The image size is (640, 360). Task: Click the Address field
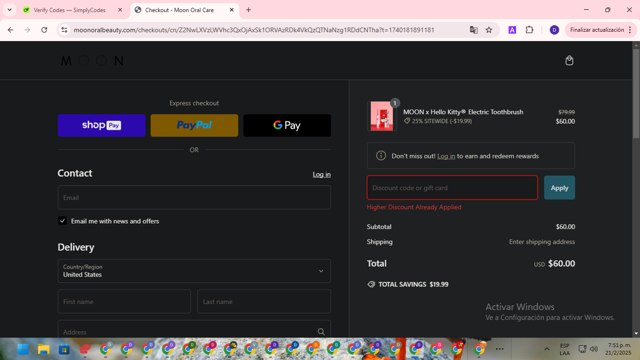tap(194, 329)
